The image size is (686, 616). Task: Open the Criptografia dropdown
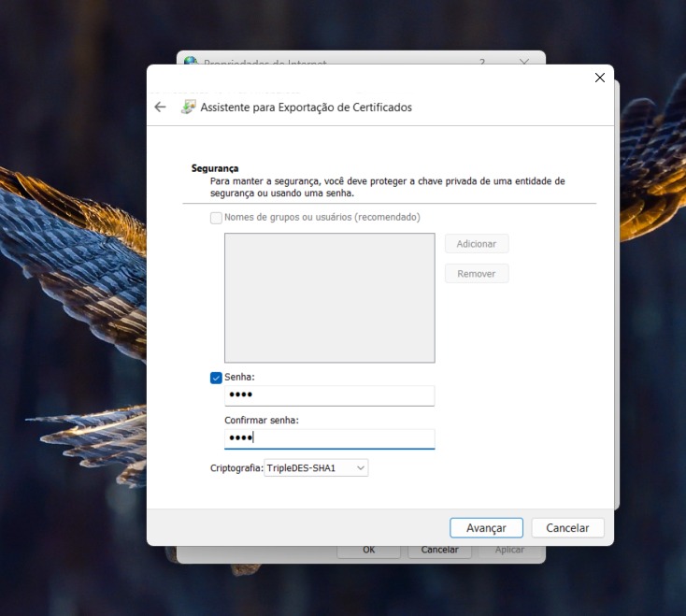tap(316, 467)
